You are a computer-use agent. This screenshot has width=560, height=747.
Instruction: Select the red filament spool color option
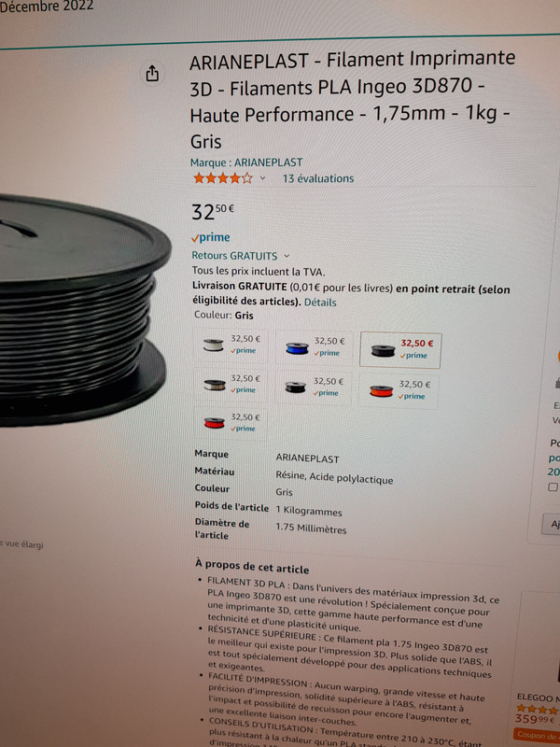tap(231, 423)
